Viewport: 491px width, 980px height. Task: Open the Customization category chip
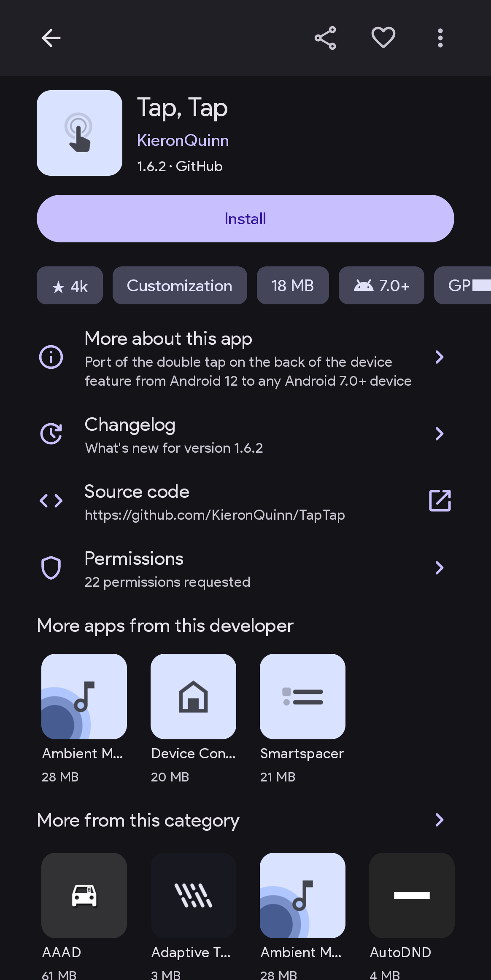180,285
